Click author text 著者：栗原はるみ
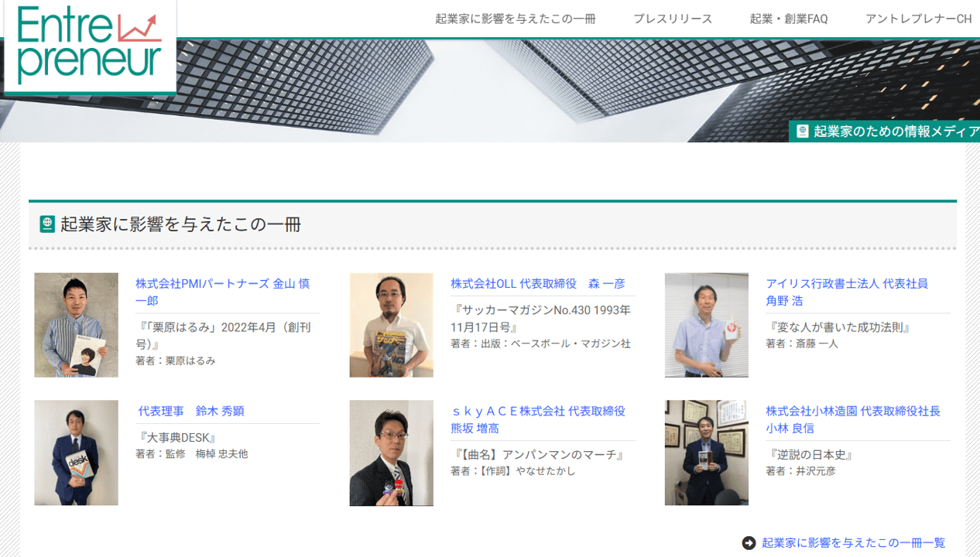980x557 pixels. point(176,361)
